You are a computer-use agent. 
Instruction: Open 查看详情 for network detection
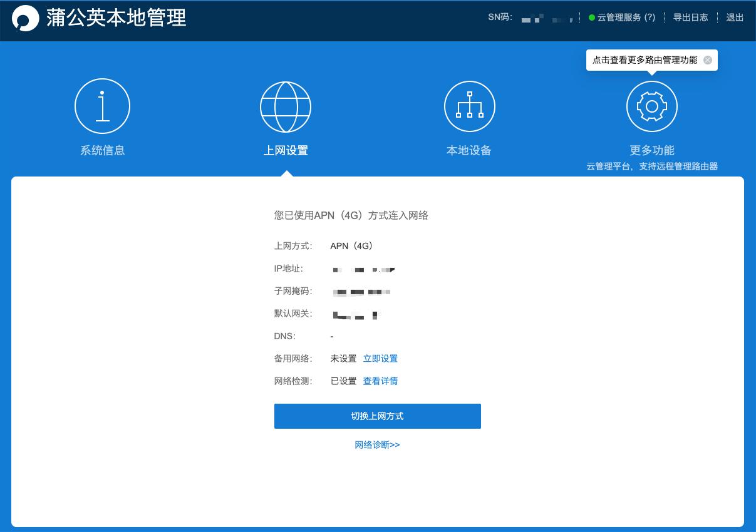(x=380, y=381)
